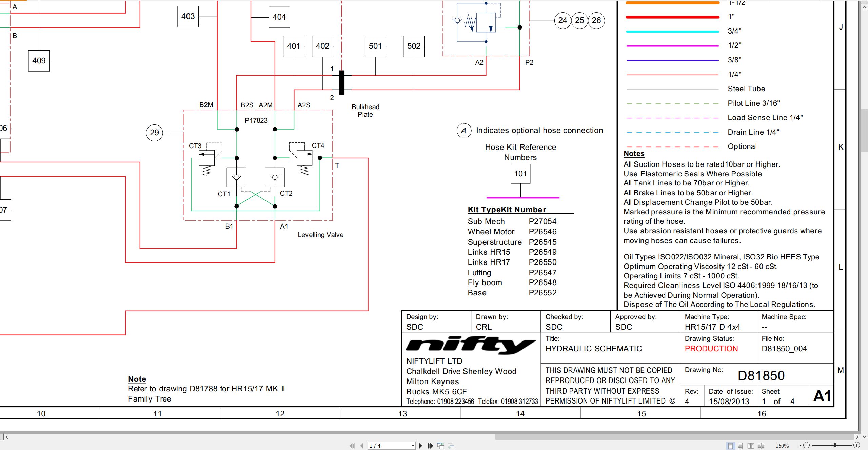Click hose reference box 404

pyautogui.click(x=279, y=17)
